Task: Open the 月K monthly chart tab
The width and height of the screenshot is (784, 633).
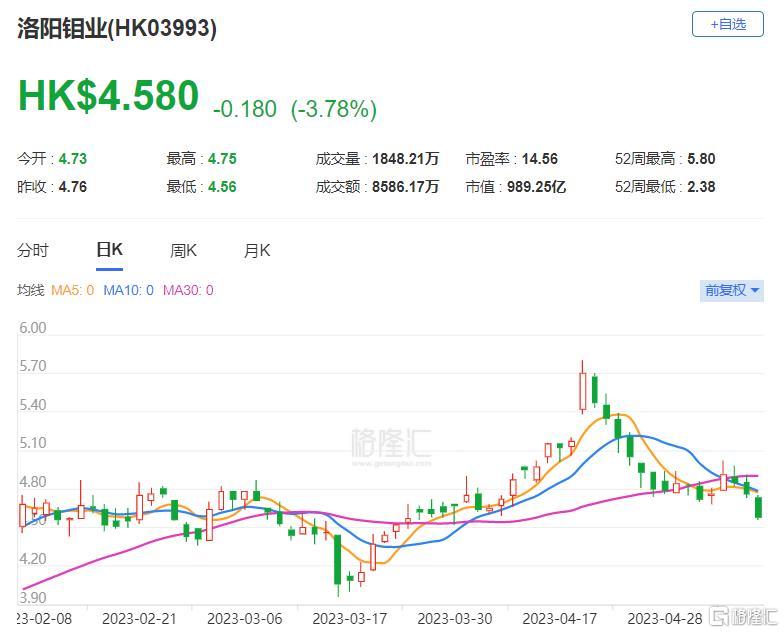Action: click(256, 250)
